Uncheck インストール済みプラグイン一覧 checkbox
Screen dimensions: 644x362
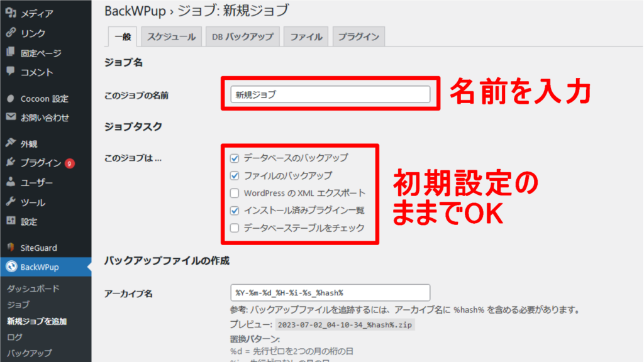[x=235, y=211]
